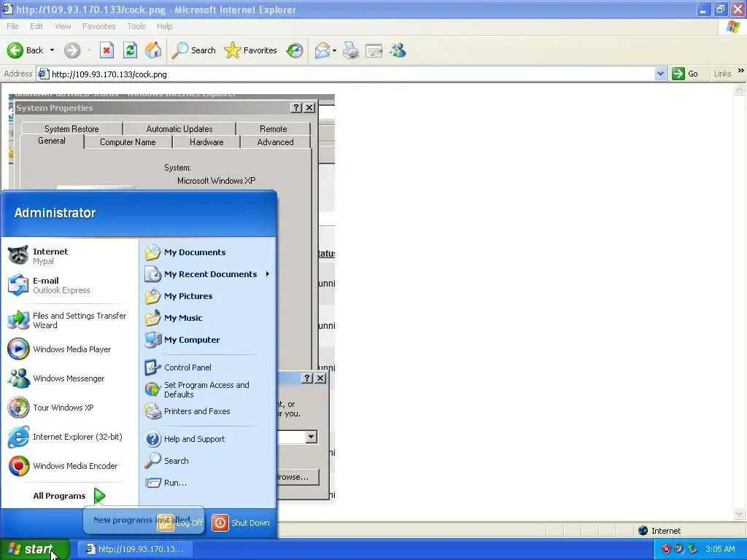Launch Windows Media Encoder
747x560 pixels.
(x=69, y=466)
